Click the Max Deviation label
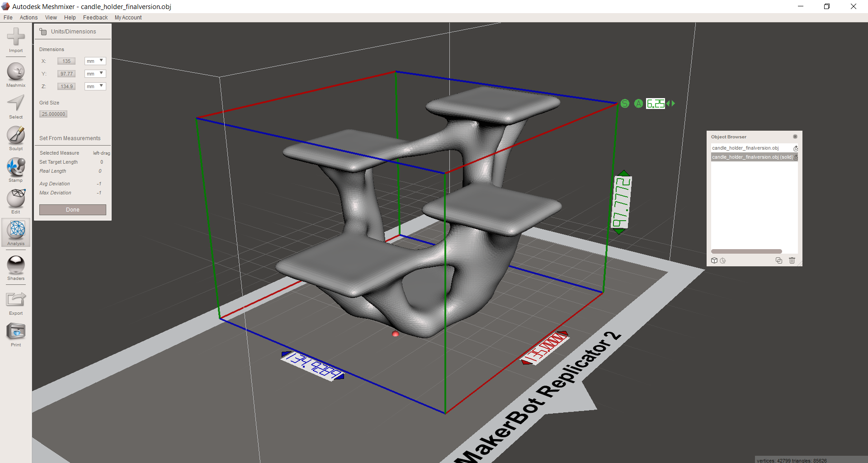 [55, 193]
